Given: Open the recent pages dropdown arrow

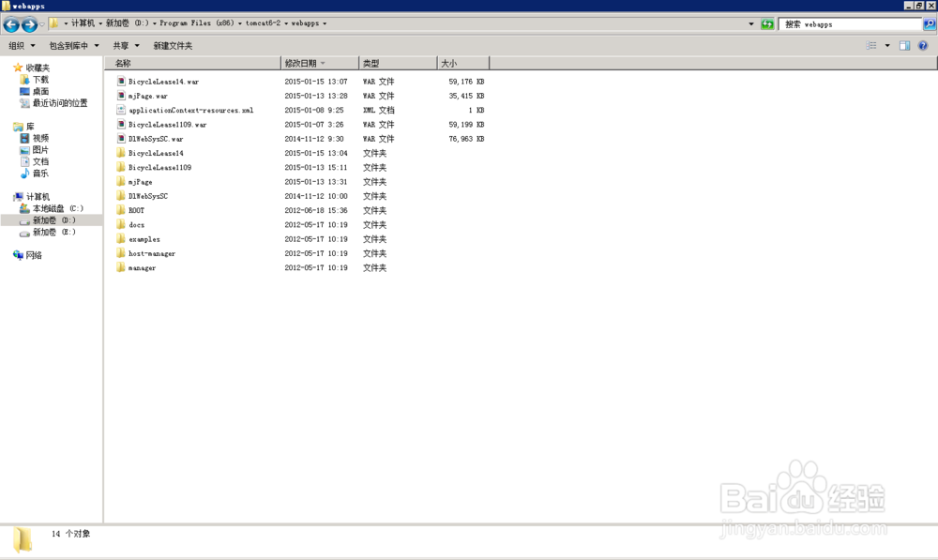Looking at the screenshot, I should click(42, 24).
